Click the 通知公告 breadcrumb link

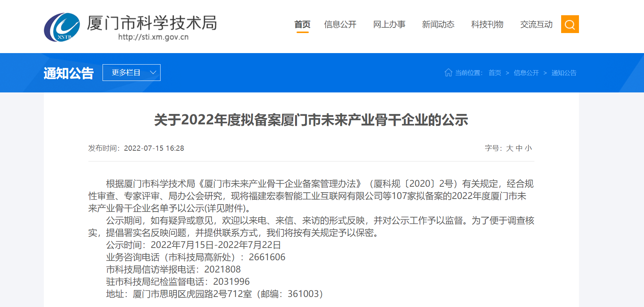click(x=564, y=73)
